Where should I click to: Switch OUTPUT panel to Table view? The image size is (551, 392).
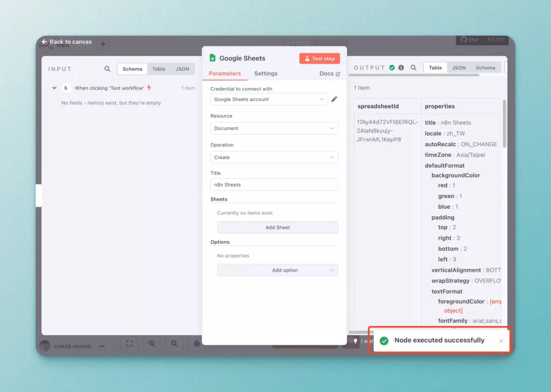(435, 68)
